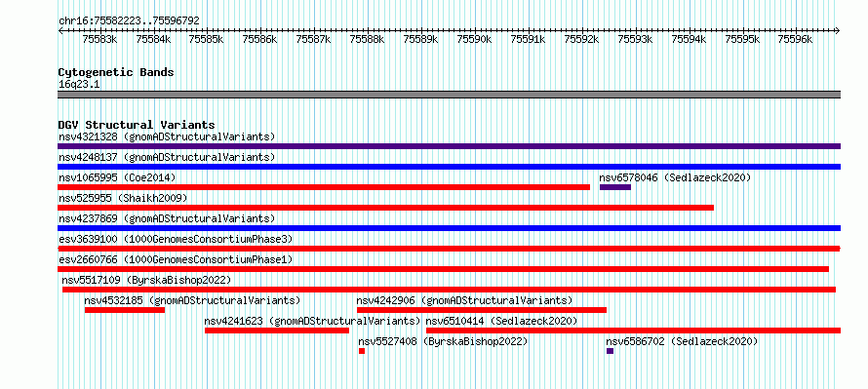Click the 75591k ruler position

pyautogui.click(x=529, y=39)
